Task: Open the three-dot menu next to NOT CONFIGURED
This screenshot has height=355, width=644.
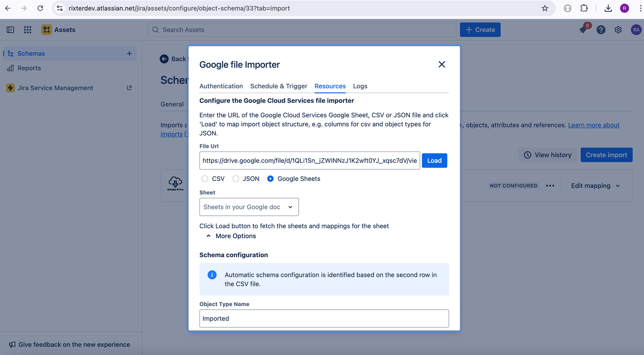Action: point(550,185)
